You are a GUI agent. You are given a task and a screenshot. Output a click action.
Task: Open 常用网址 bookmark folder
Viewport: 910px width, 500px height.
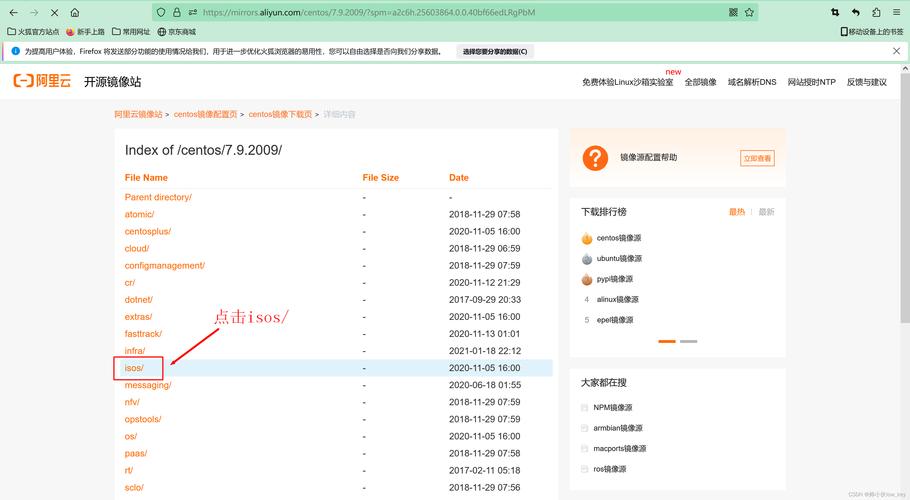coord(131,32)
